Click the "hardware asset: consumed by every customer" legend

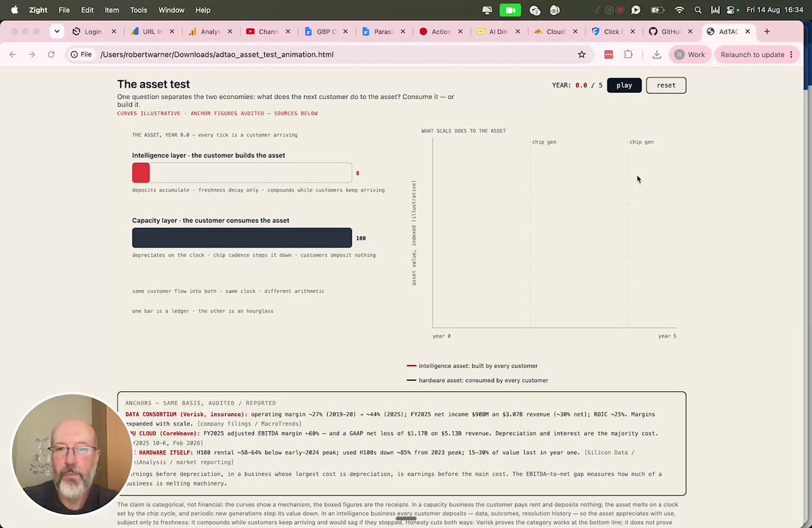click(x=477, y=380)
